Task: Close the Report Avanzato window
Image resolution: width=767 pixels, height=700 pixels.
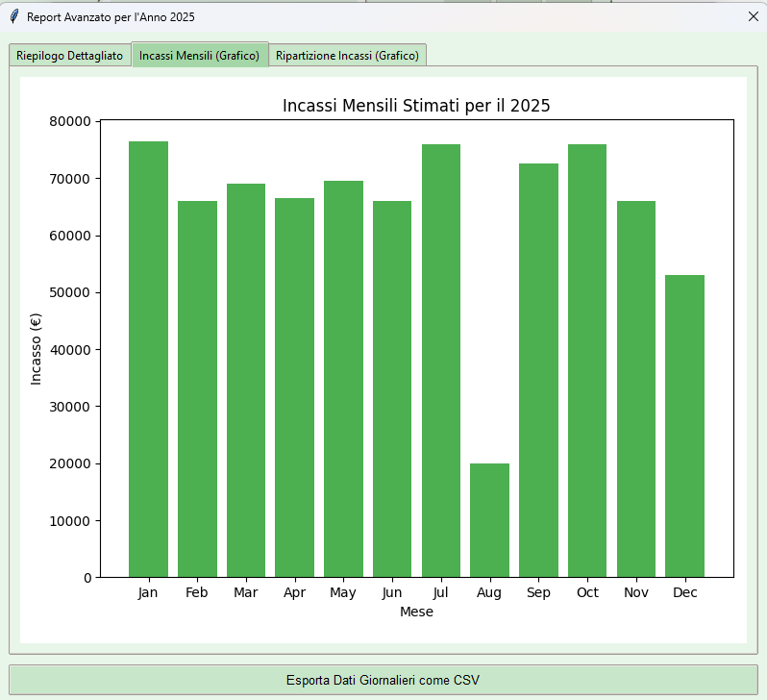Action: pos(753,16)
